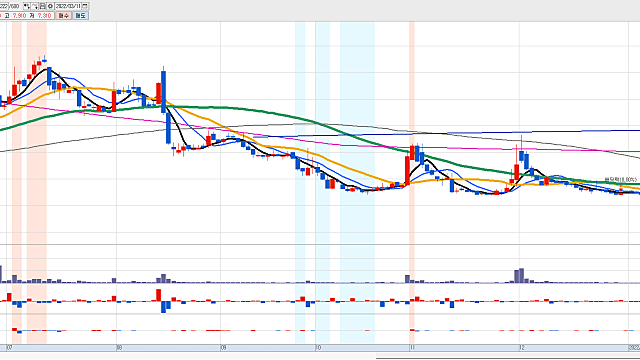Click the red buy (매수) button
The image size is (640, 360).
pyautogui.click(x=64, y=16)
